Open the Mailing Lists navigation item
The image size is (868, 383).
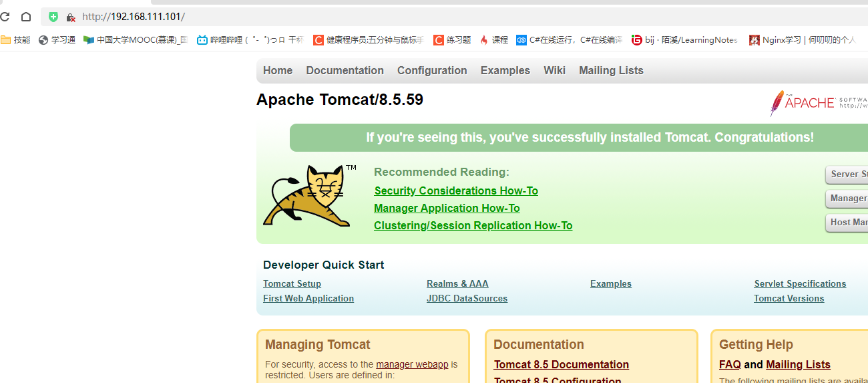pyautogui.click(x=611, y=70)
